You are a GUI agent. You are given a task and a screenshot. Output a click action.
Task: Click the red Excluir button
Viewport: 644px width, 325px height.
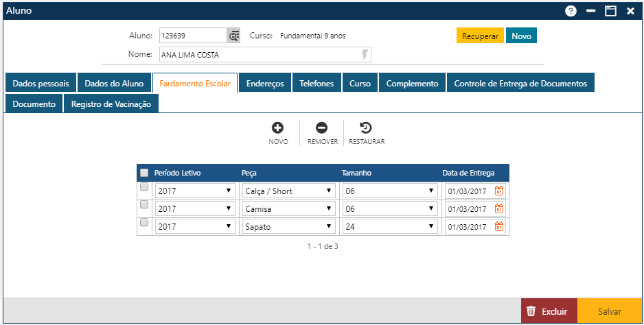[x=549, y=311]
